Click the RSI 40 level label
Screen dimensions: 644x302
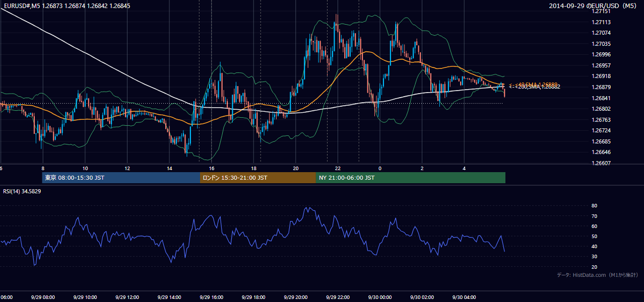pos(594,246)
